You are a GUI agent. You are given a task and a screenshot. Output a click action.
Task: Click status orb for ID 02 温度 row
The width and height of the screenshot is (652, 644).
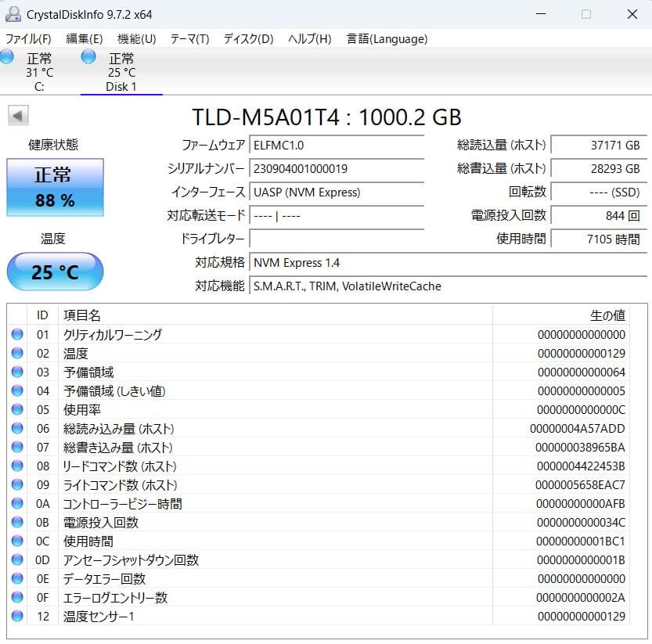17,353
